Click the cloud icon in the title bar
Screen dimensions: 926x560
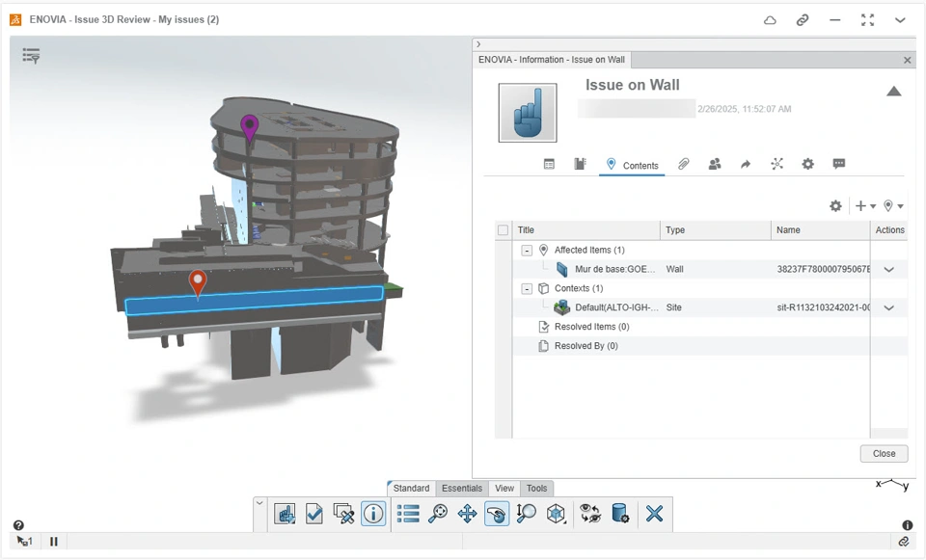pyautogui.click(x=770, y=20)
